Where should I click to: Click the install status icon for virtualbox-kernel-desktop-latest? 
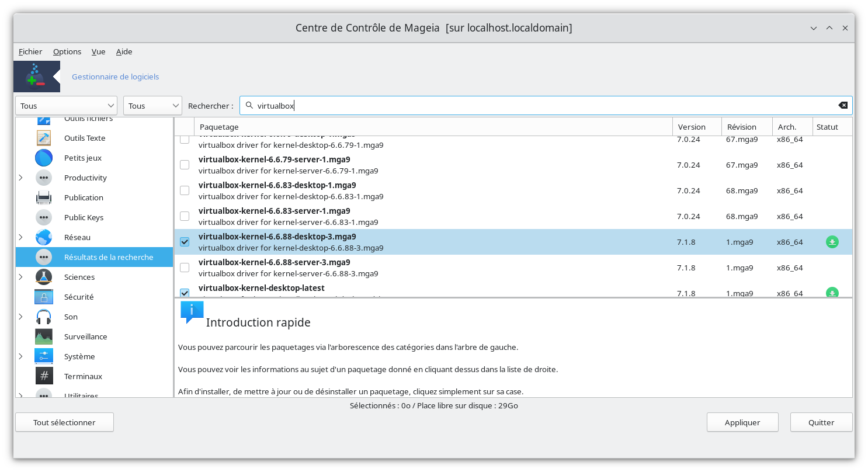point(832,292)
